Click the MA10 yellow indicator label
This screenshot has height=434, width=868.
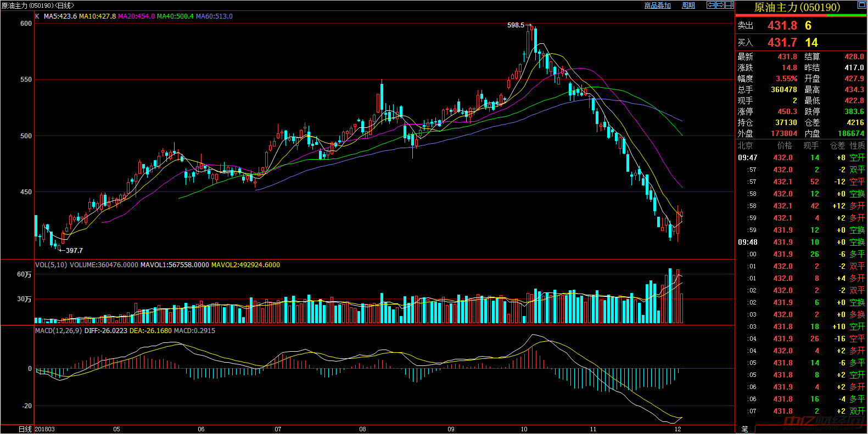(97, 16)
